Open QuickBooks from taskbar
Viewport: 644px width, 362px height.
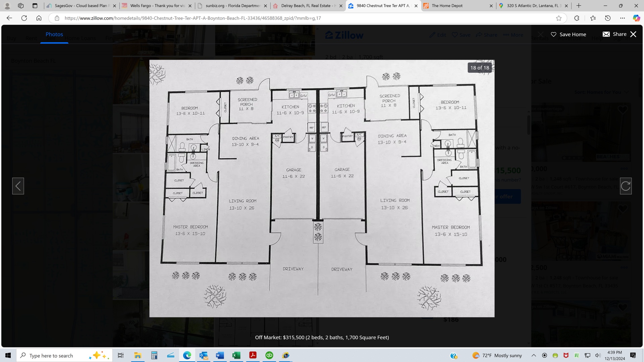[269, 355]
